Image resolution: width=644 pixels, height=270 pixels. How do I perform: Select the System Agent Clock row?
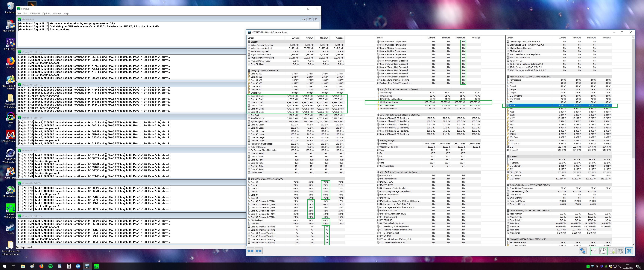click(296, 121)
